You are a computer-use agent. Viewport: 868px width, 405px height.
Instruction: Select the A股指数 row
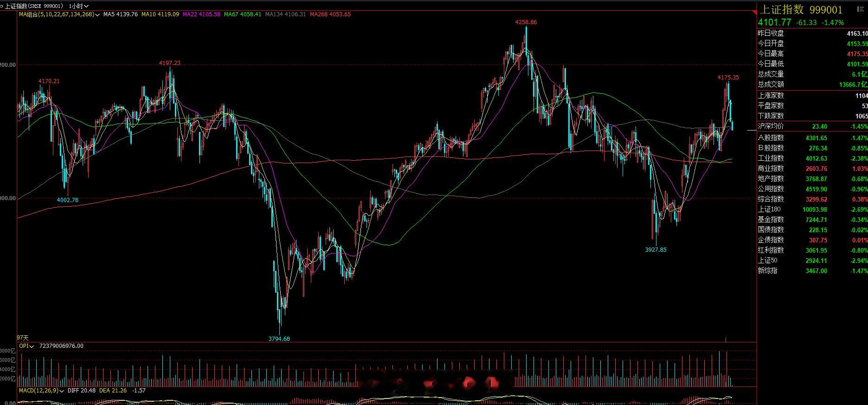pyautogui.click(x=812, y=138)
